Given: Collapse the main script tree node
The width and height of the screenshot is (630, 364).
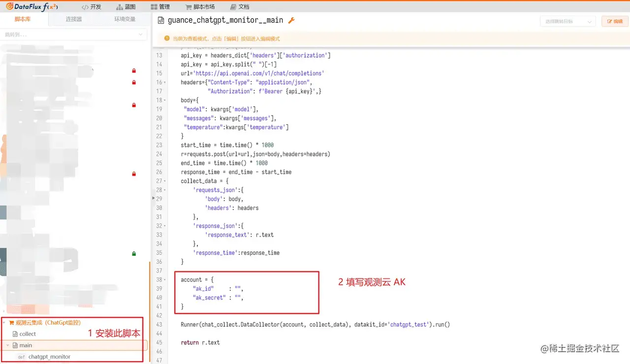Looking at the screenshot, I should 7,345.
